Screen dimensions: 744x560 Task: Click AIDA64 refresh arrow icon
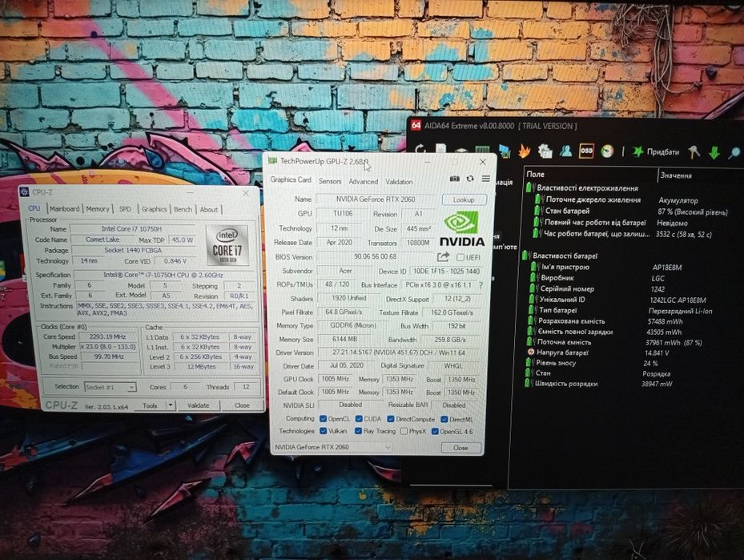(420, 150)
